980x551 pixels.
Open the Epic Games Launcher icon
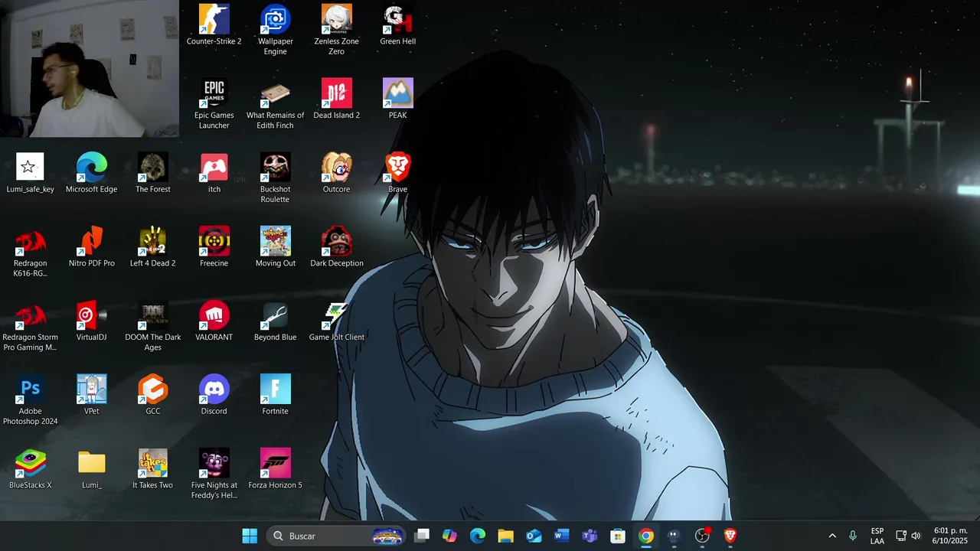pos(214,104)
